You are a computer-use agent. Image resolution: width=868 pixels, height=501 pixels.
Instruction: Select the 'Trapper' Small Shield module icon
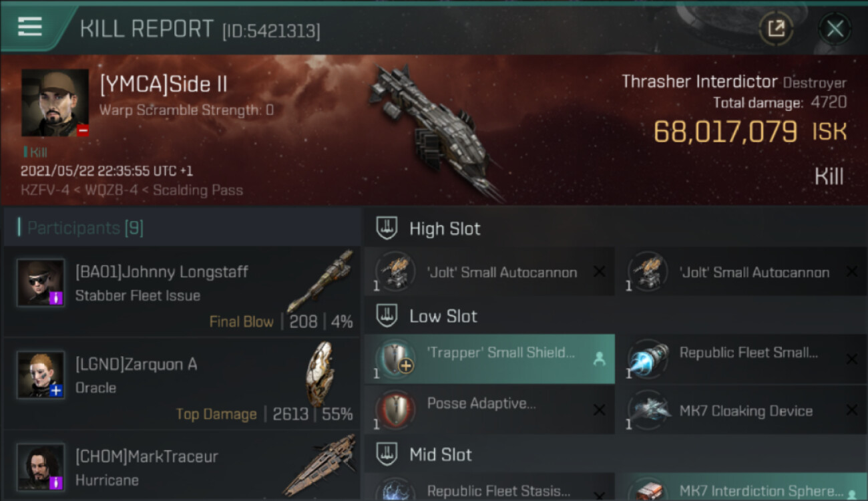tap(396, 359)
